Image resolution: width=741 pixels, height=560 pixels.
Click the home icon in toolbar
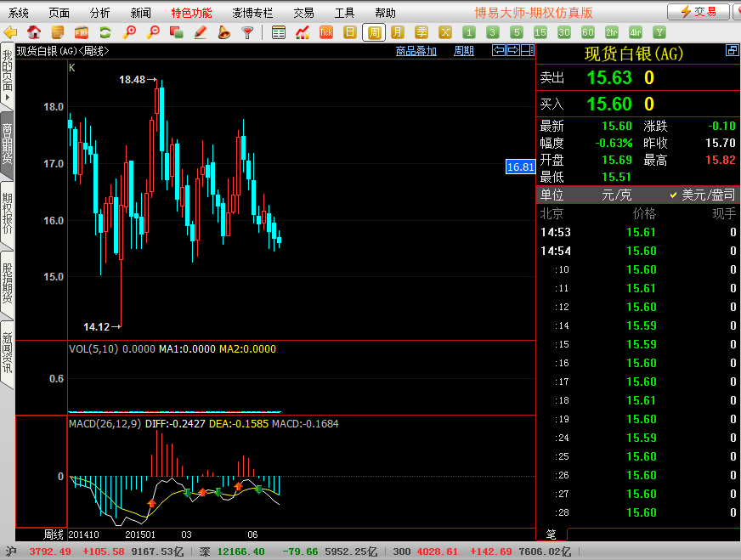coord(34,32)
